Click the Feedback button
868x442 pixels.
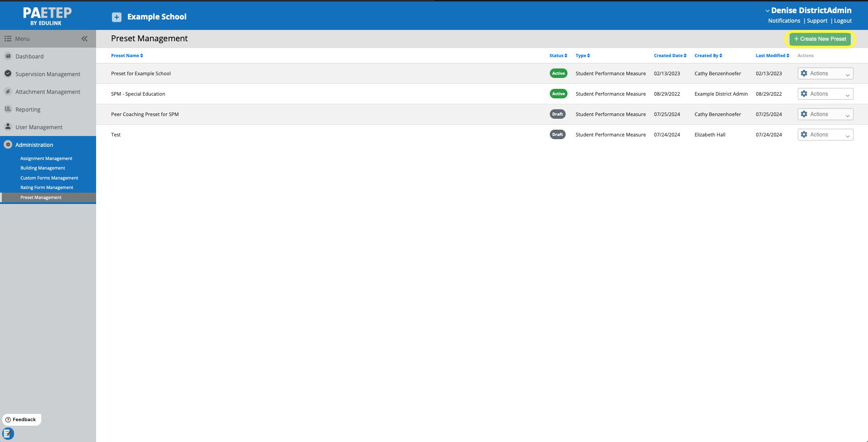[22, 420]
